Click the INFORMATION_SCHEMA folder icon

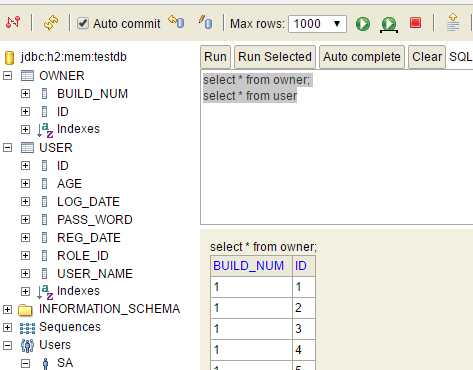tap(25, 310)
